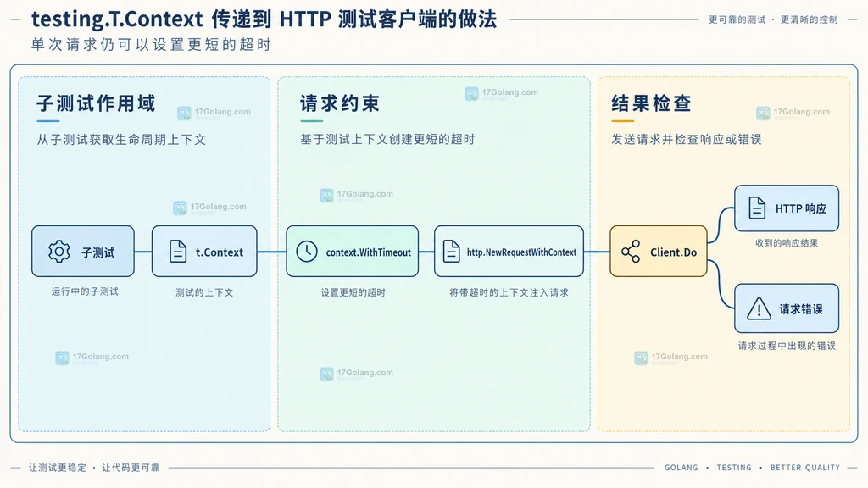This screenshot has width=868, height=488.
Task: Click the share icon in Client.Do node
Action: (x=631, y=252)
